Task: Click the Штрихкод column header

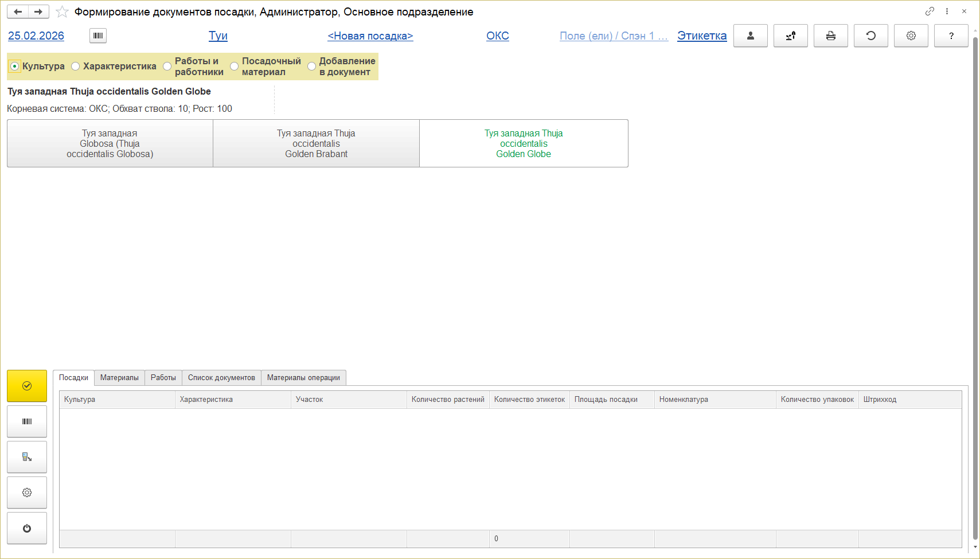Action: 910,400
